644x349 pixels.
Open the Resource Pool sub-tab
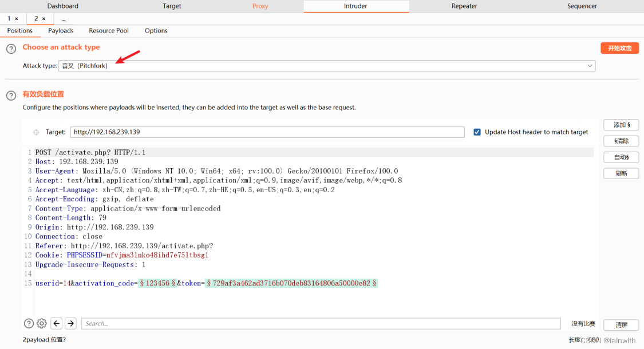coord(109,31)
